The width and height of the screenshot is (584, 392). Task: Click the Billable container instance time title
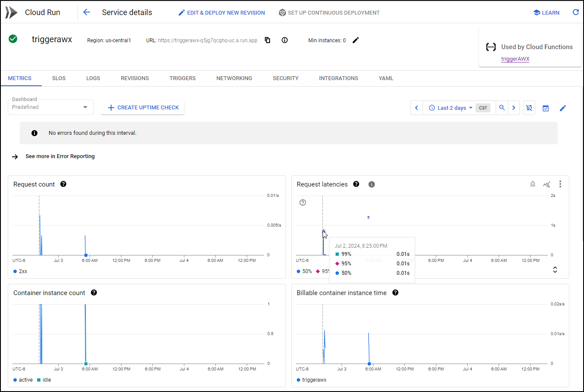342,293
